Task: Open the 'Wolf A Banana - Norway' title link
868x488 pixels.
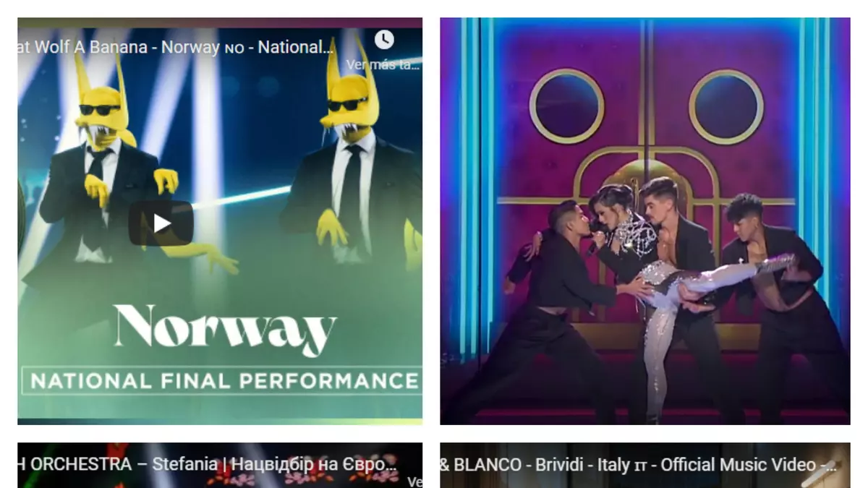Action: click(x=176, y=48)
